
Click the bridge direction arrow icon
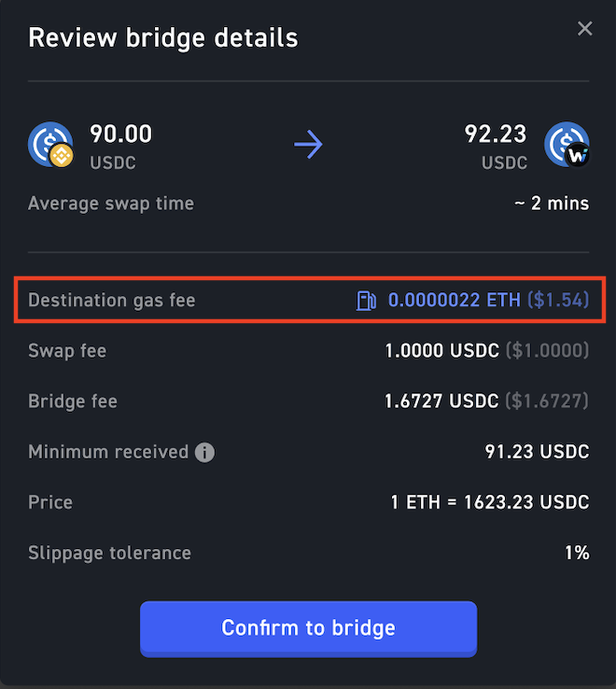pos(308,145)
